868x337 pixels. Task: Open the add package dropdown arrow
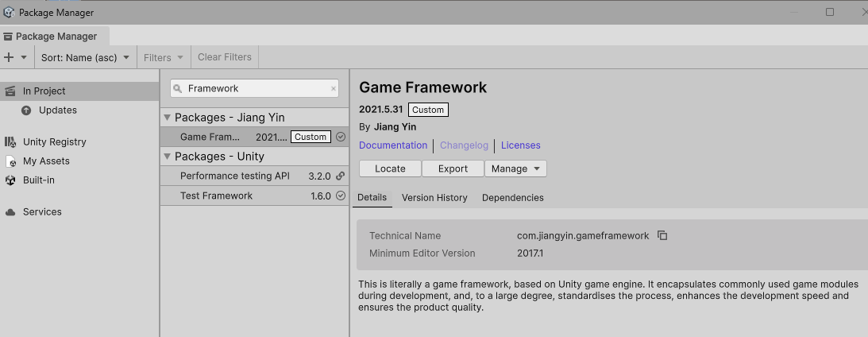[24, 57]
